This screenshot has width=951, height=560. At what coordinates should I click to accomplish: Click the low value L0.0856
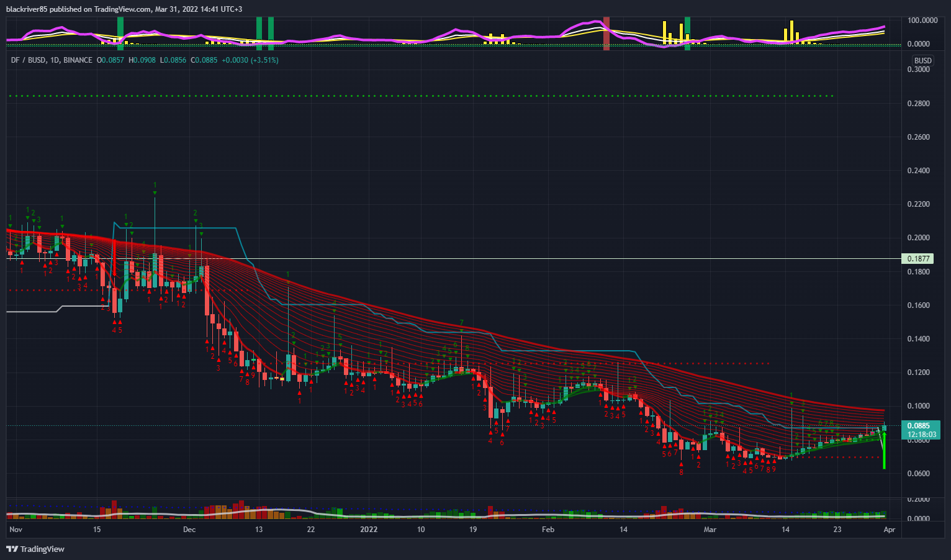tap(173, 60)
